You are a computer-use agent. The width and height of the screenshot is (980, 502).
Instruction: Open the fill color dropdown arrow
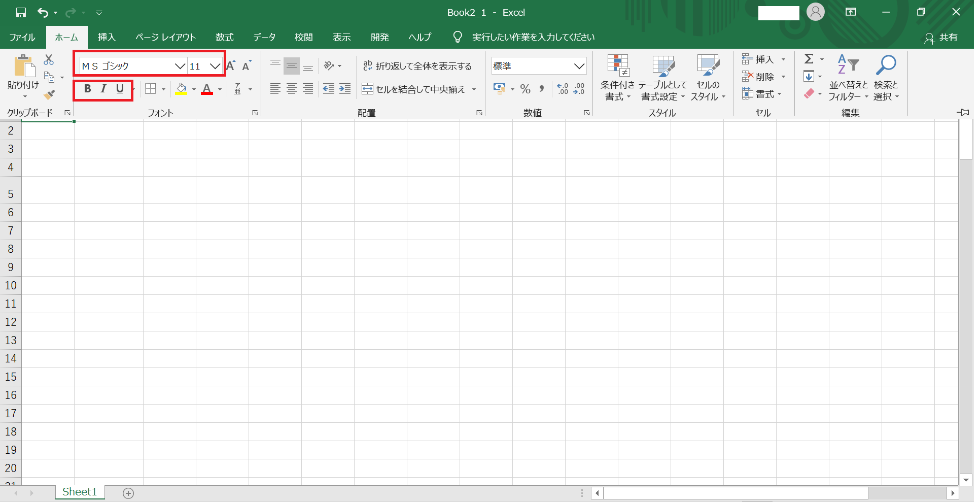tap(194, 89)
